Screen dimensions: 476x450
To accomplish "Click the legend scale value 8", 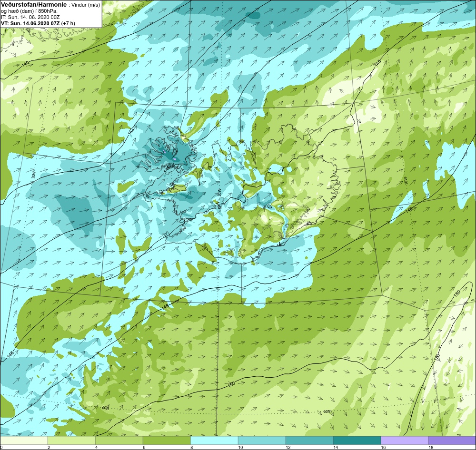I will [x=191, y=447].
